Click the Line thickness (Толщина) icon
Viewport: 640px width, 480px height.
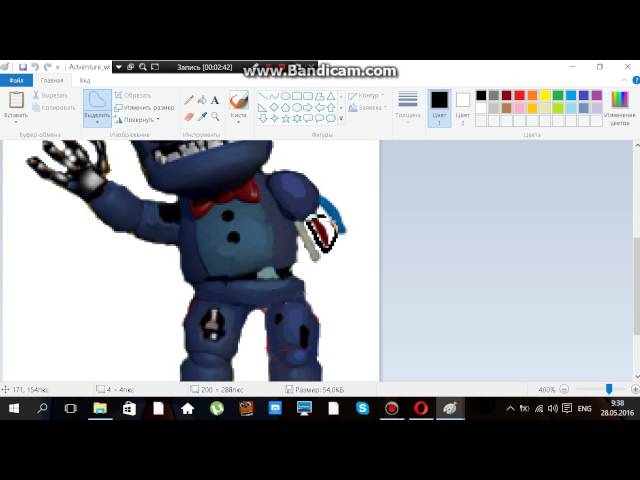coord(408,100)
